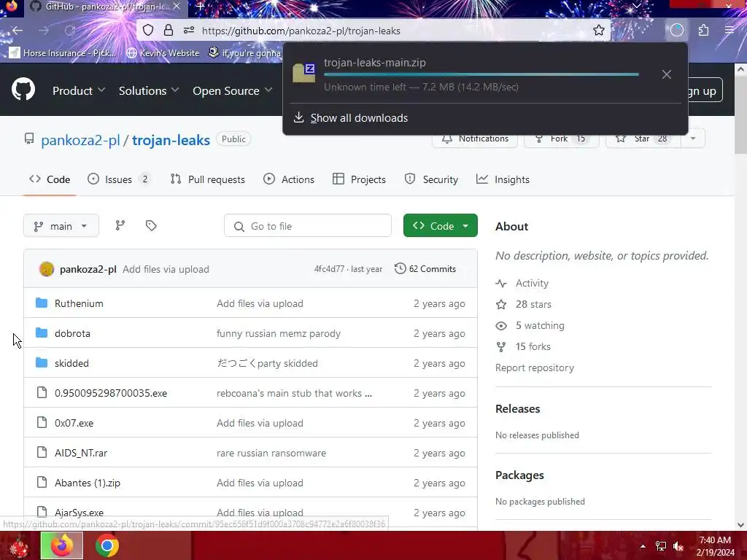
Task: Click the muted volume tray icon
Action: [678, 546]
